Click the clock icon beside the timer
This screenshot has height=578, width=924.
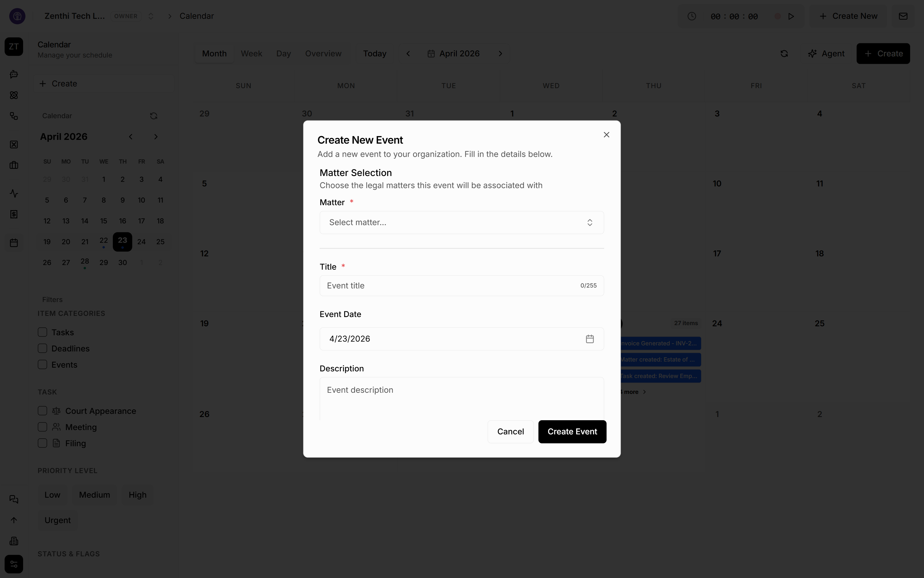point(692,16)
